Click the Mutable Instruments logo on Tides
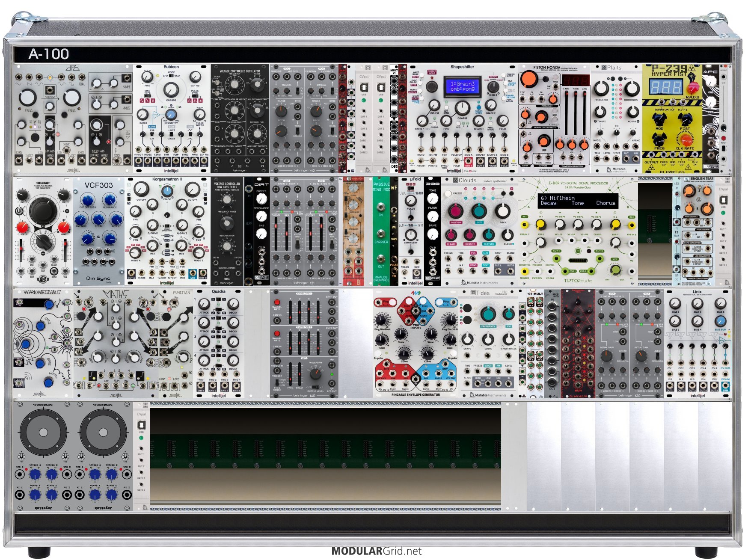The height and width of the screenshot is (560, 754). tap(488, 395)
